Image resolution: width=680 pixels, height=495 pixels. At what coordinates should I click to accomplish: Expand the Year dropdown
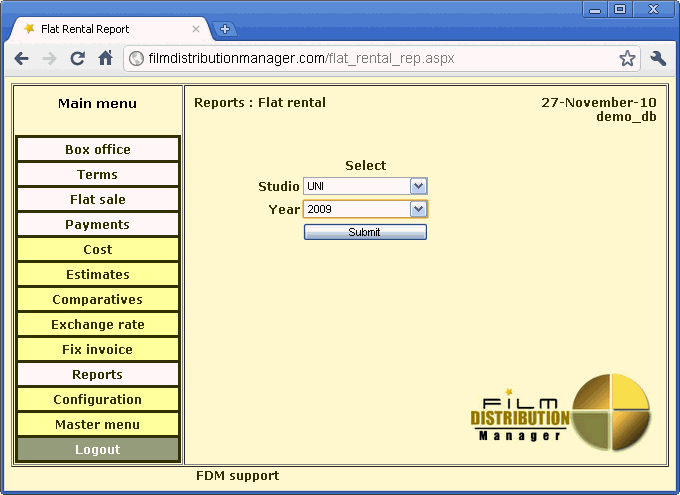tap(418, 209)
